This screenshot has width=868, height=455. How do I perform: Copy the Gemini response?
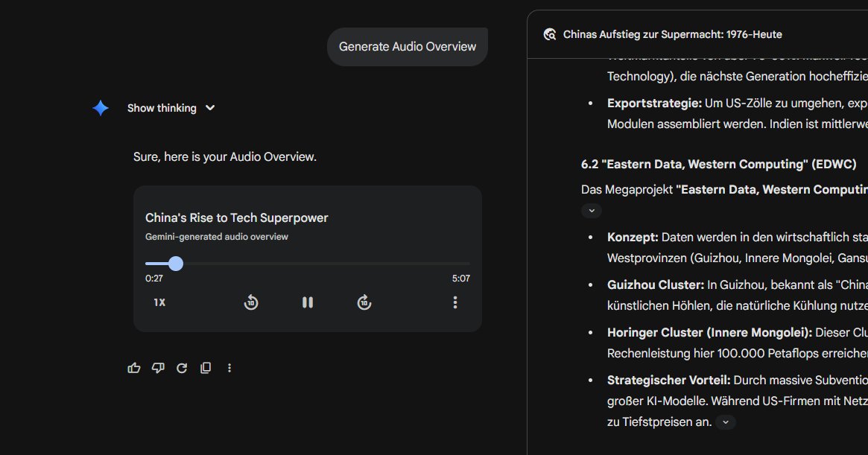point(206,368)
